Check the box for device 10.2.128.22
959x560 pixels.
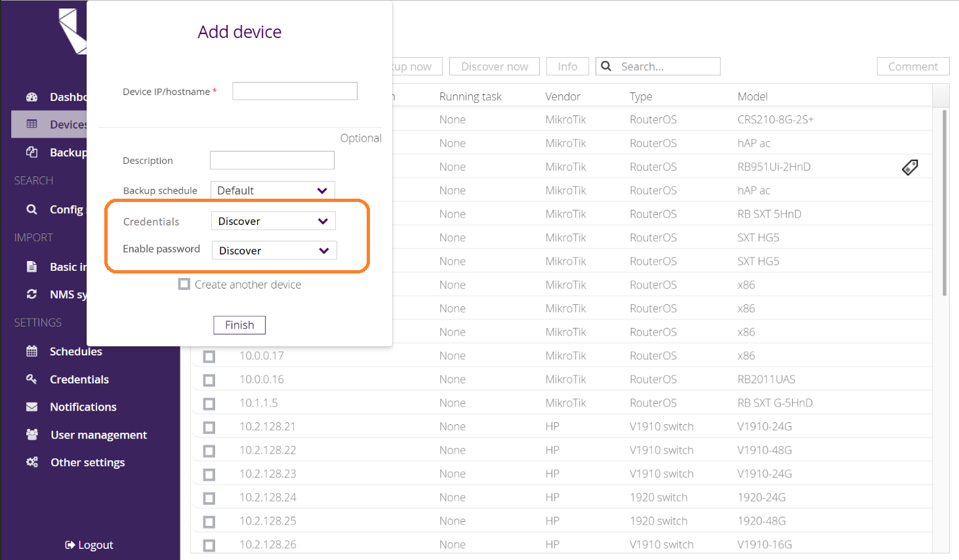(209, 450)
